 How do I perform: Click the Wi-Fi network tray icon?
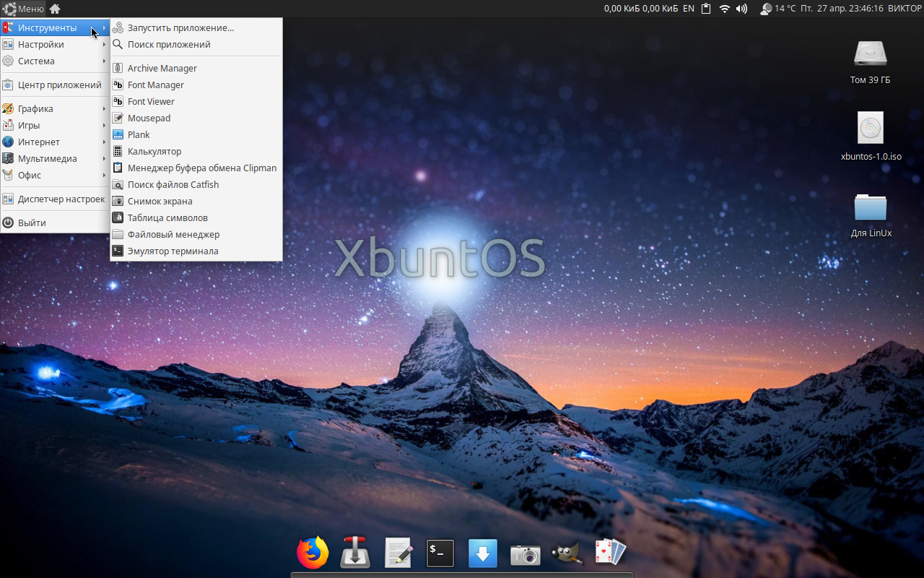725,9
